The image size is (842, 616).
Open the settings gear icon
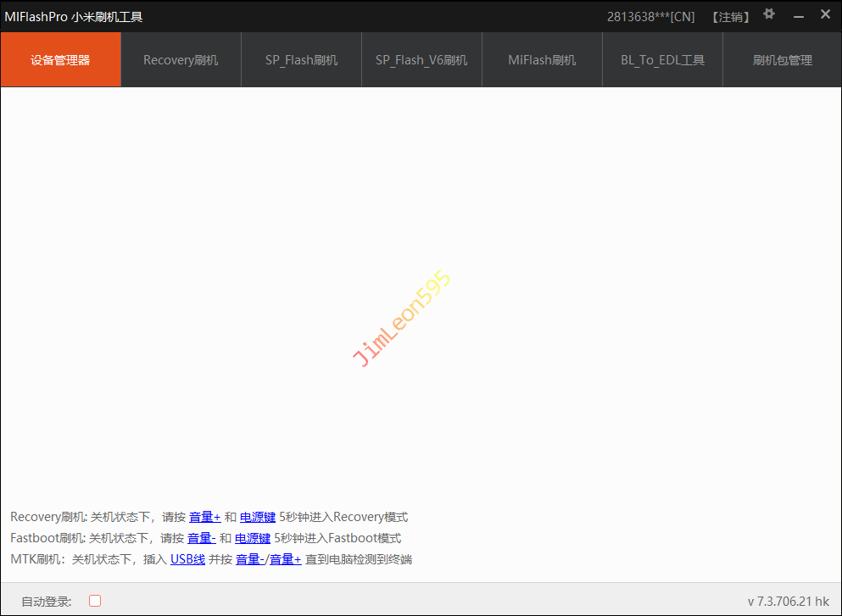coord(769,14)
